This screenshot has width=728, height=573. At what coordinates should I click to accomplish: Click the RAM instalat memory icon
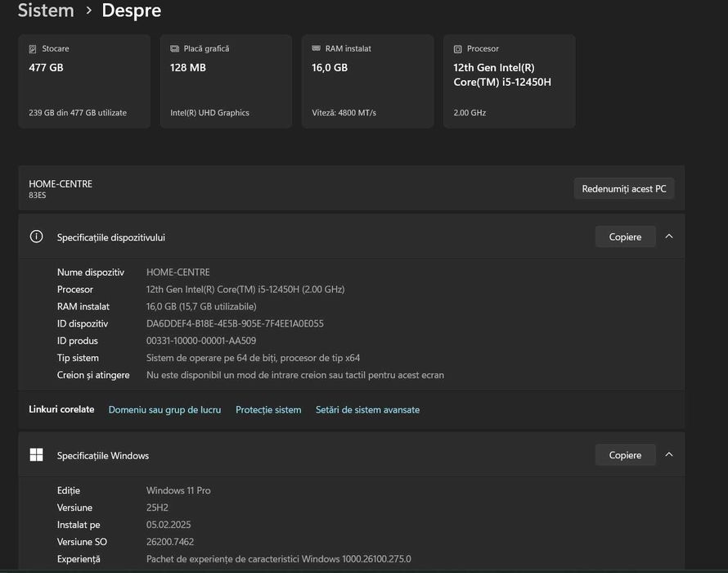(x=317, y=48)
